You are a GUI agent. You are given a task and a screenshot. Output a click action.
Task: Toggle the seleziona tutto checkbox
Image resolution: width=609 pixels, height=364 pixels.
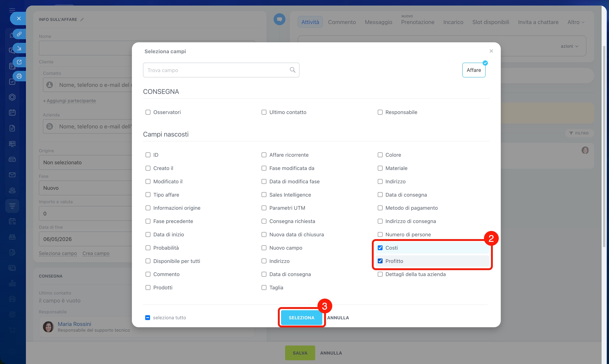148,318
